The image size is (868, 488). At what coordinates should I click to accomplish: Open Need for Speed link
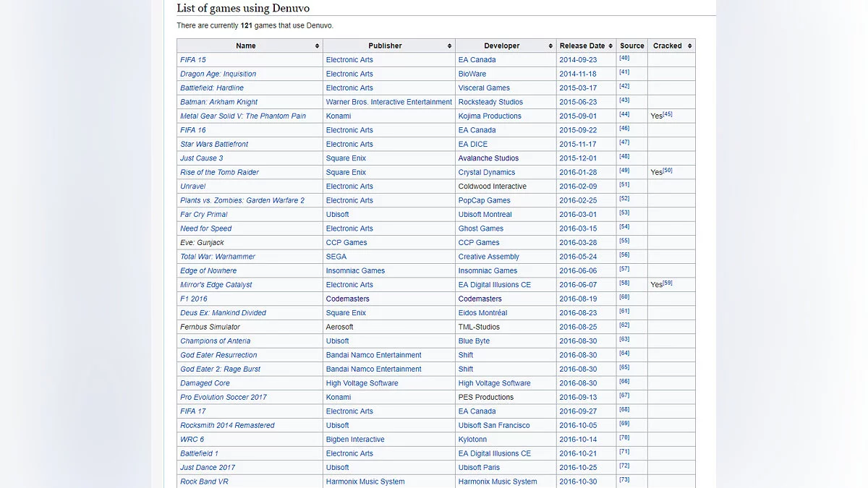pyautogui.click(x=206, y=228)
